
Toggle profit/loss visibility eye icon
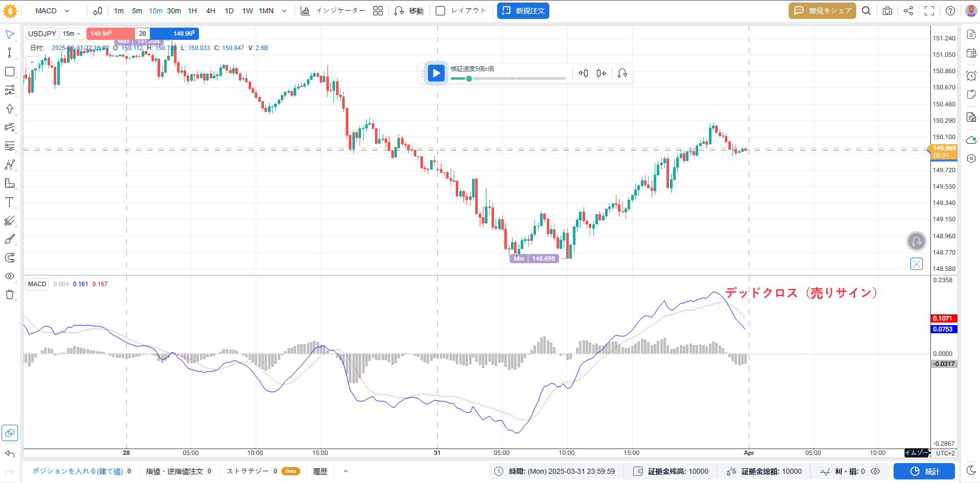click(x=875, y=471)
